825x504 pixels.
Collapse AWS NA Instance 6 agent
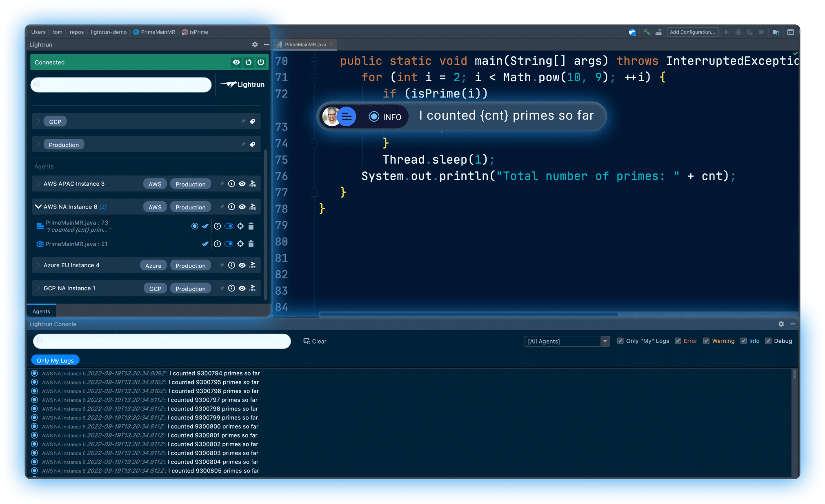(38, 206)
